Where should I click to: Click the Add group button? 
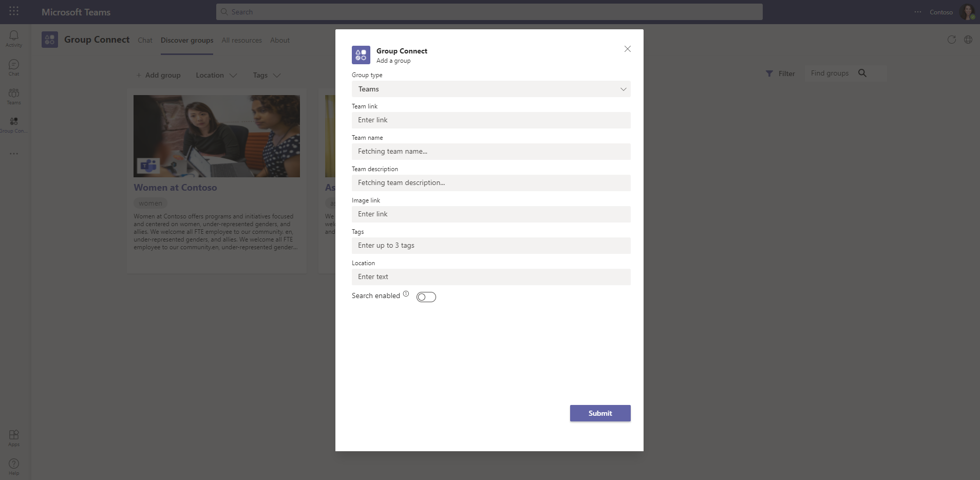[x=158, y=75]
